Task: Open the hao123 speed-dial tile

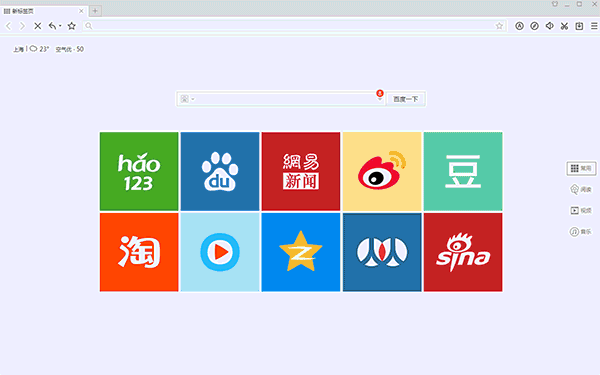Action: 139,171
